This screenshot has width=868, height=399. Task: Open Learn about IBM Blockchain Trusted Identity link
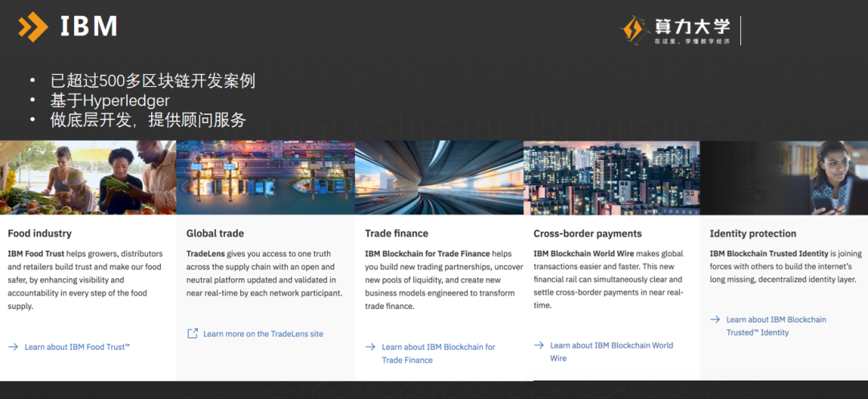pos(776,326)
